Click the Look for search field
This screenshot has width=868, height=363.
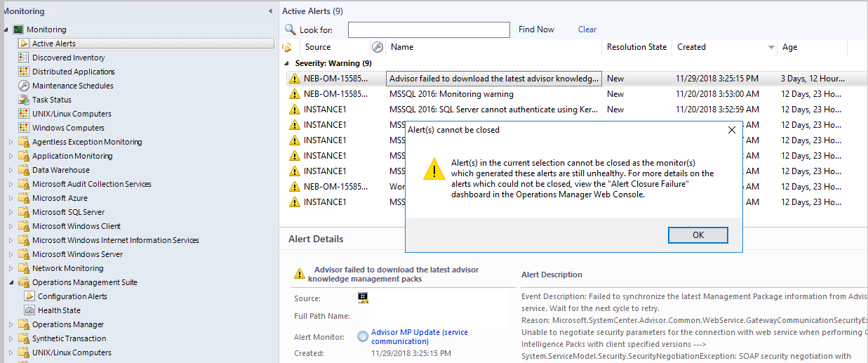[x=429, y=29]
